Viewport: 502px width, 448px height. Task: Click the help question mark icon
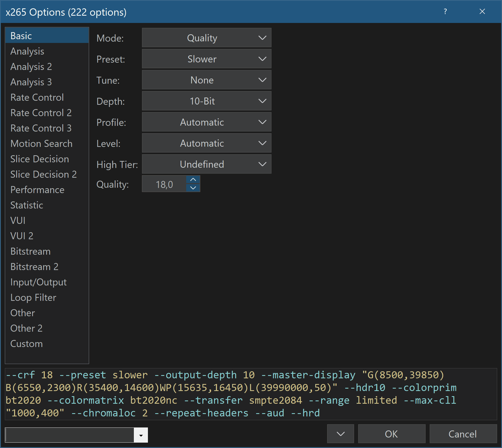[445, 12]
